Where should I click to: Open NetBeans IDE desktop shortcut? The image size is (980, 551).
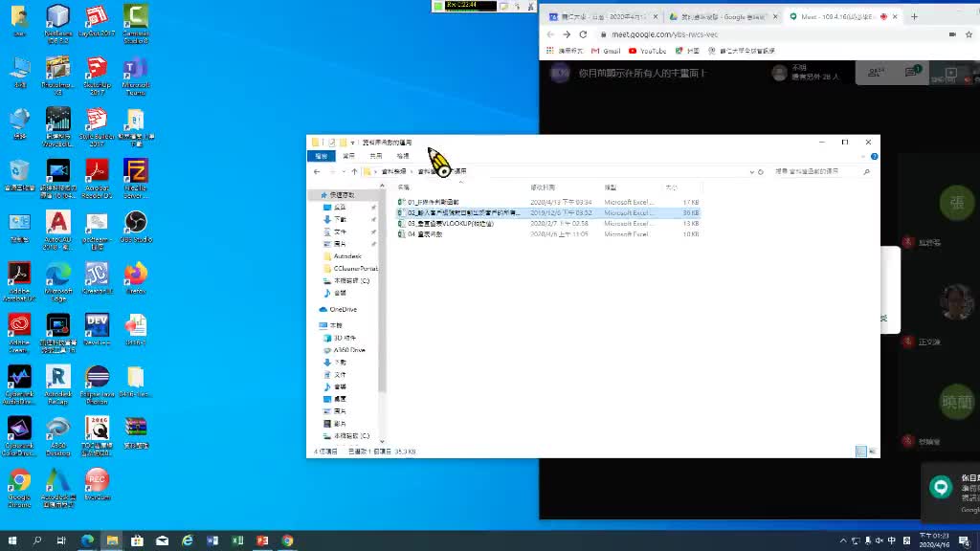tap(57, 24)
